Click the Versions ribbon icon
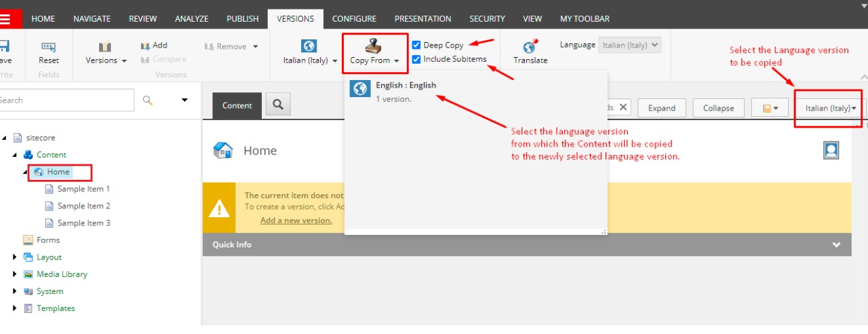868x334 pixels. [x=105, y=46]
